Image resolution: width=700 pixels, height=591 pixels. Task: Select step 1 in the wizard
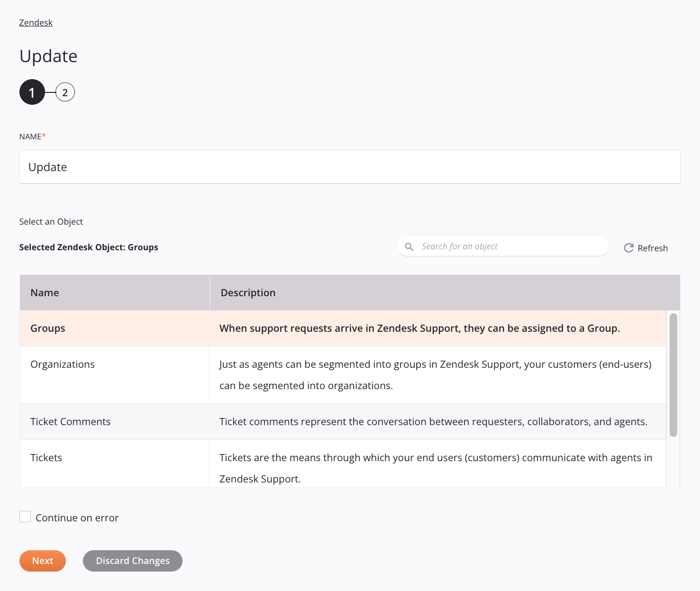click(x=32, y=92)
